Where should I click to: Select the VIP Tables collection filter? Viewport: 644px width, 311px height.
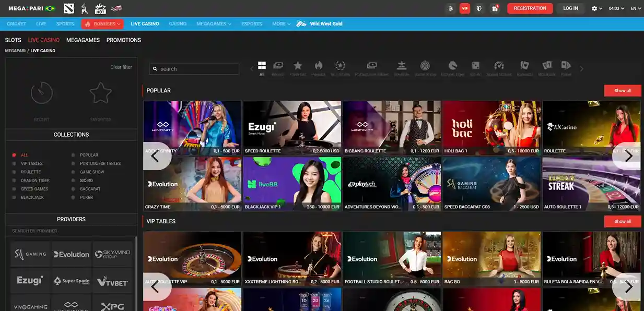(32, 164)
